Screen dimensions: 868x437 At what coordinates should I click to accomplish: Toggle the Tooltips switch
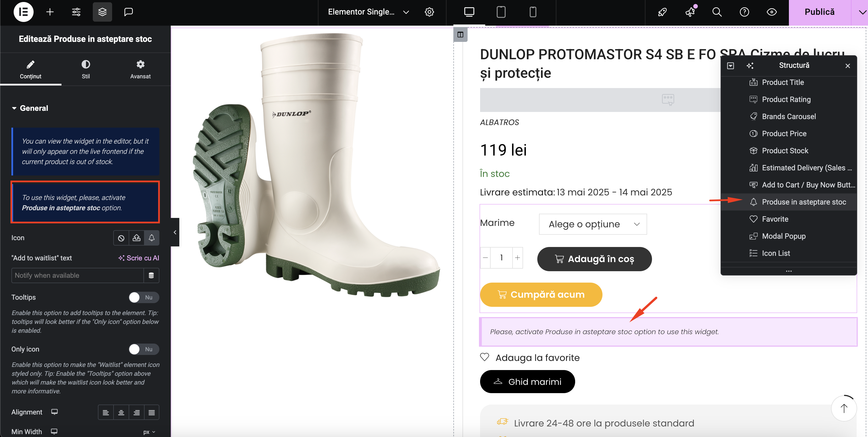[144, 297]
